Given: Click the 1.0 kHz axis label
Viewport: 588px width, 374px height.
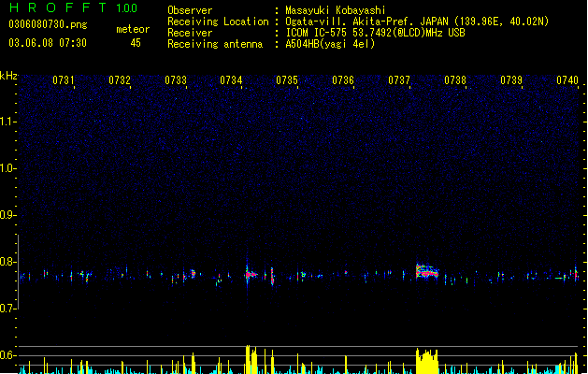Looking at the screenshot, I should pyautogui.click(x=7, y=168).
